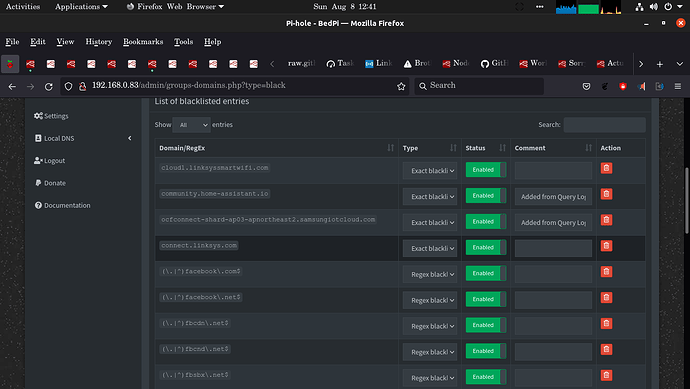The image size is (690, 389).
Task: Toggle Enabled for facebook\.com$ regex
Action: coord(486,274)
